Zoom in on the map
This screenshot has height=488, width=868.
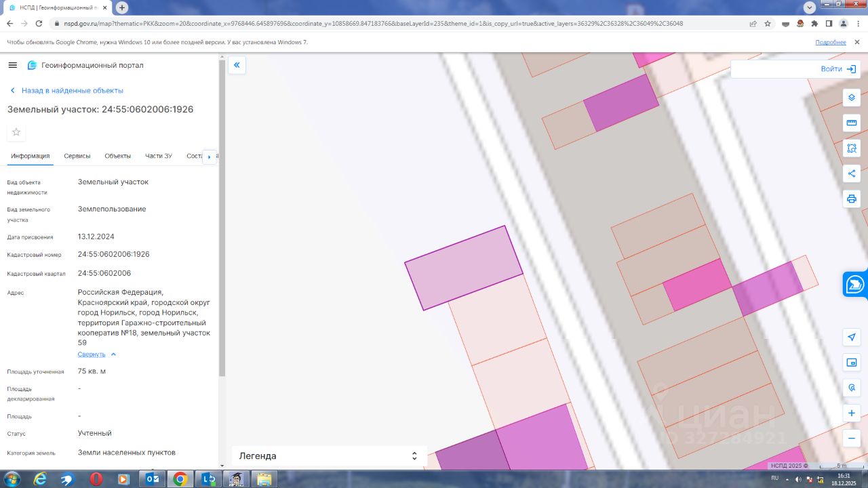click(852, 413)
